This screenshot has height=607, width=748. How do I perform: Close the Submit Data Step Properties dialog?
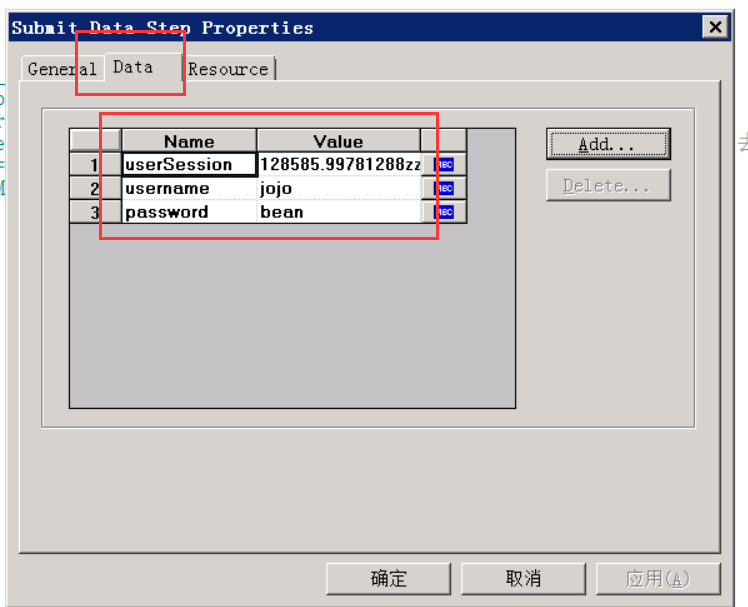714,27
